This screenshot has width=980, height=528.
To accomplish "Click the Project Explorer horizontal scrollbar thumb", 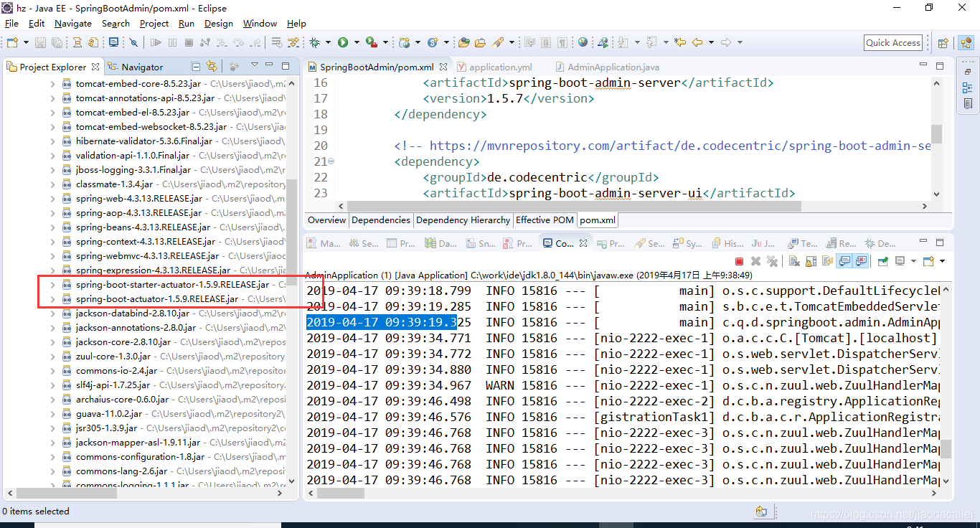I will coord(67,494).
